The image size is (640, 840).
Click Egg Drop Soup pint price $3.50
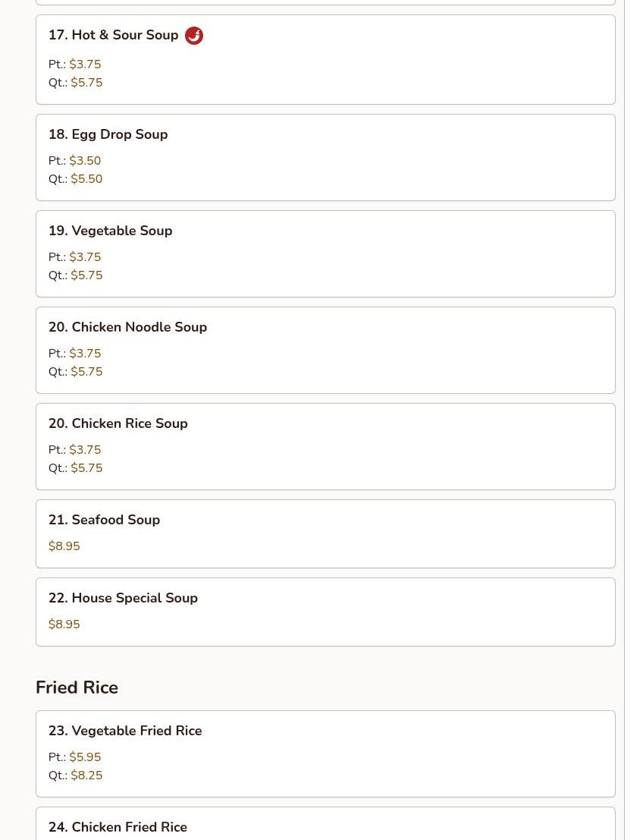85,161
